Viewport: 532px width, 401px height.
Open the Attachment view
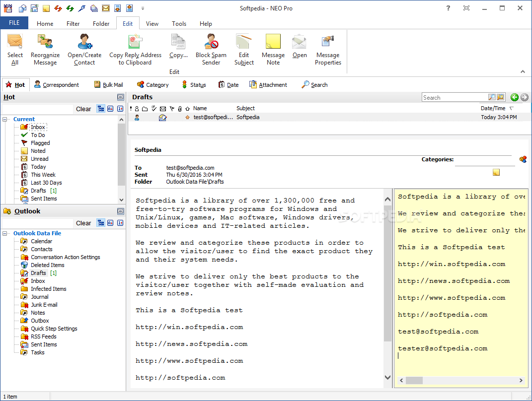point(268,85)
